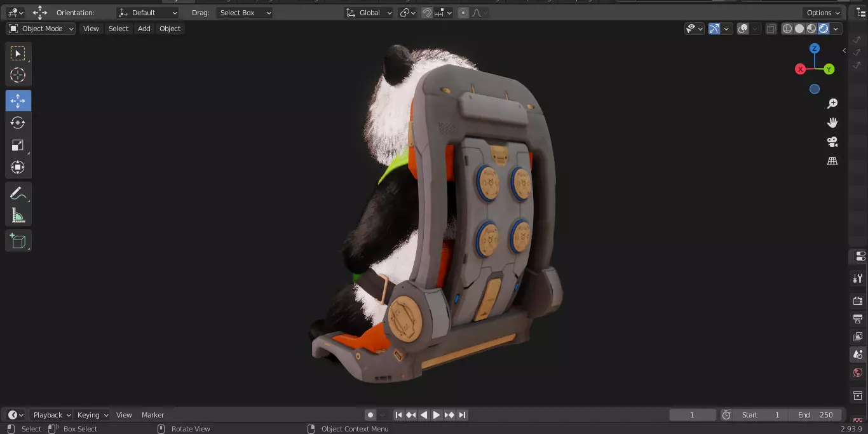Jump to previous keyframe
Screen dimensions: 868x434
pos(411,415)
